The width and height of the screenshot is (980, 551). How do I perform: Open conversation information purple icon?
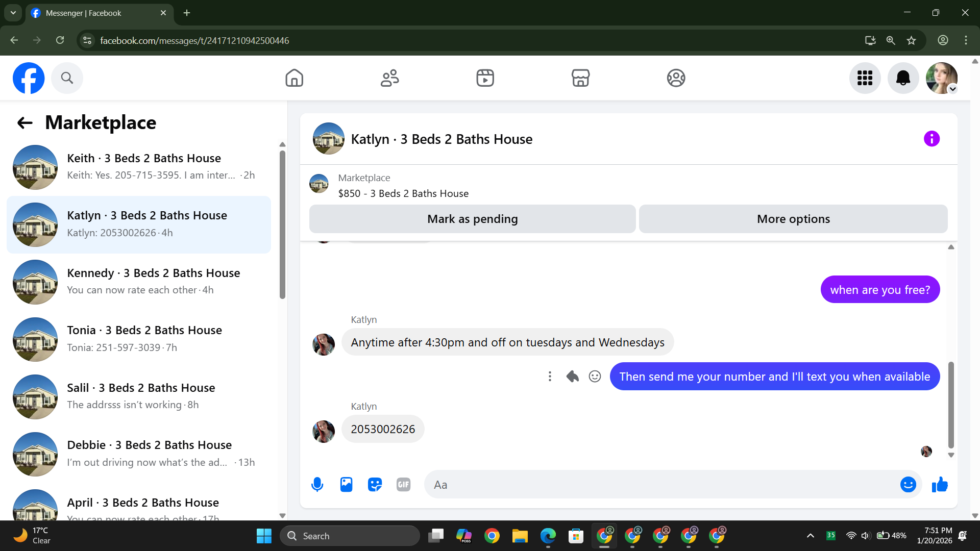point(932,139)
